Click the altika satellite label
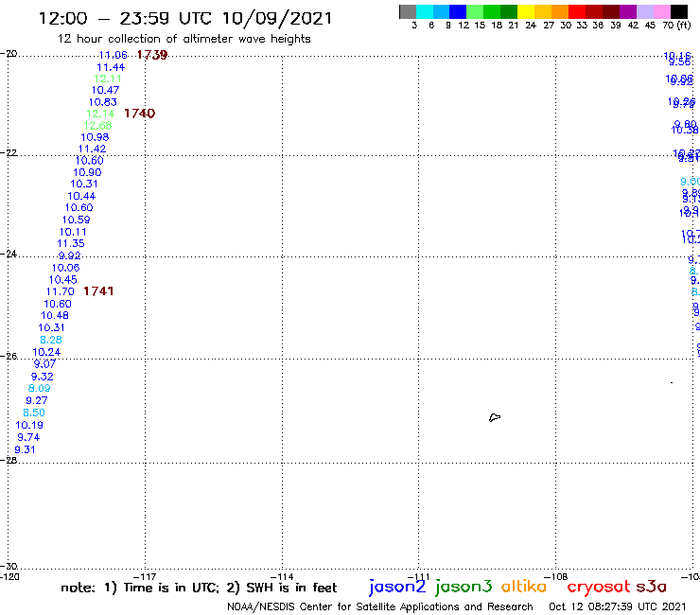This screenshot has height=615, width=700. (523, 587)
